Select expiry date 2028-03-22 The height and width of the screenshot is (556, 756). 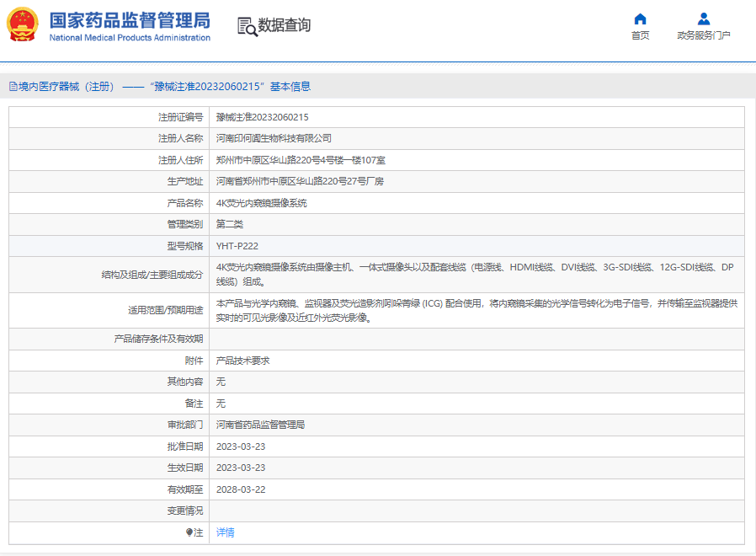241,489
